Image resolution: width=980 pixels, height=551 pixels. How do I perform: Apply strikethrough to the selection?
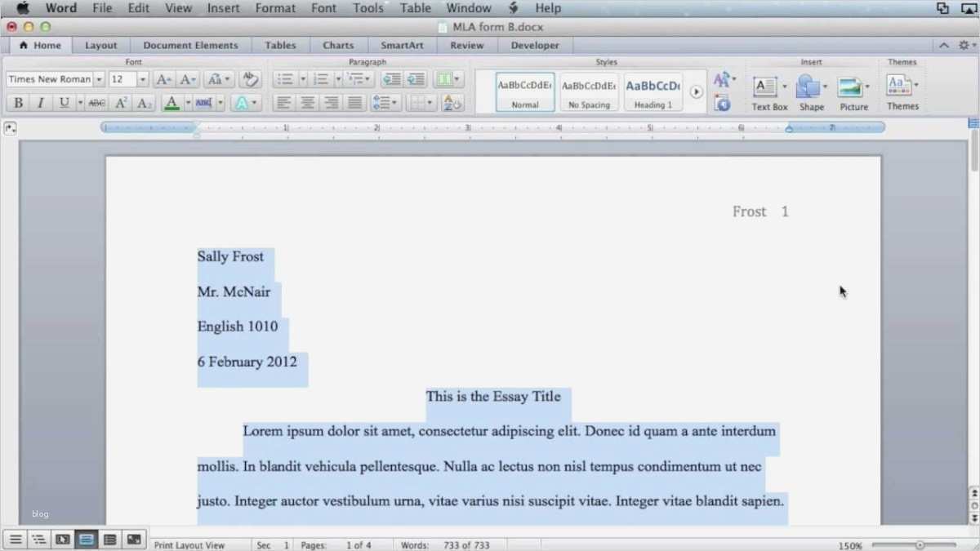click(x=97, y=102)
